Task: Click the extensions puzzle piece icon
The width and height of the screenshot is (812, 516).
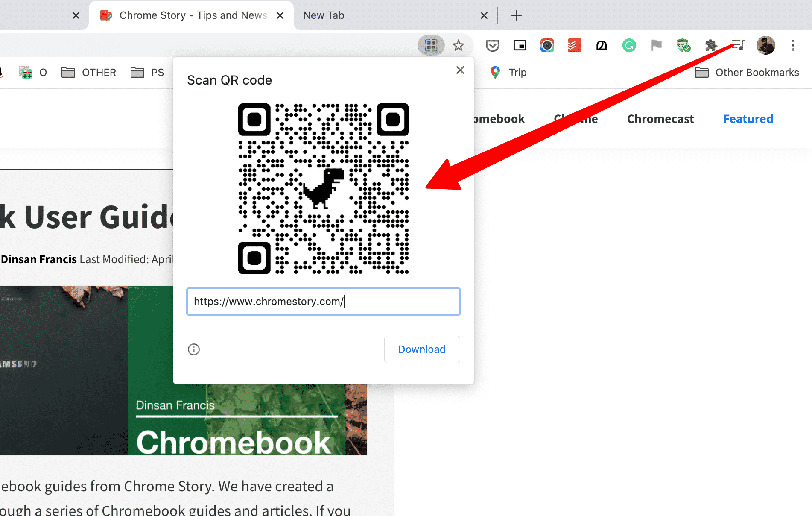Action: click(x=711, y=45)
